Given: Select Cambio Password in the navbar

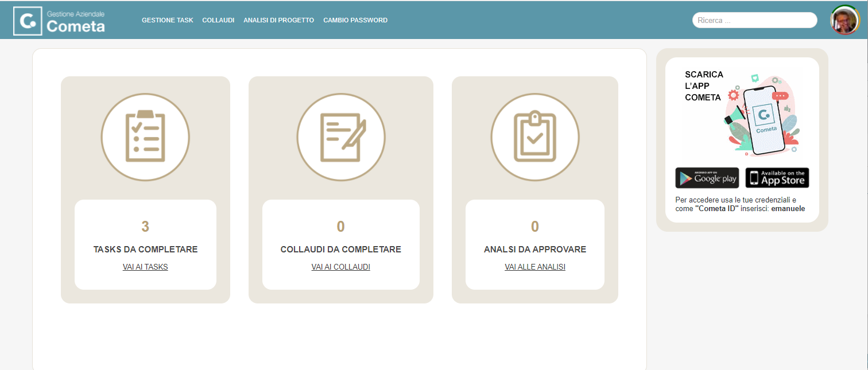Looking at the screenshot, I should (x=355, y=20).
